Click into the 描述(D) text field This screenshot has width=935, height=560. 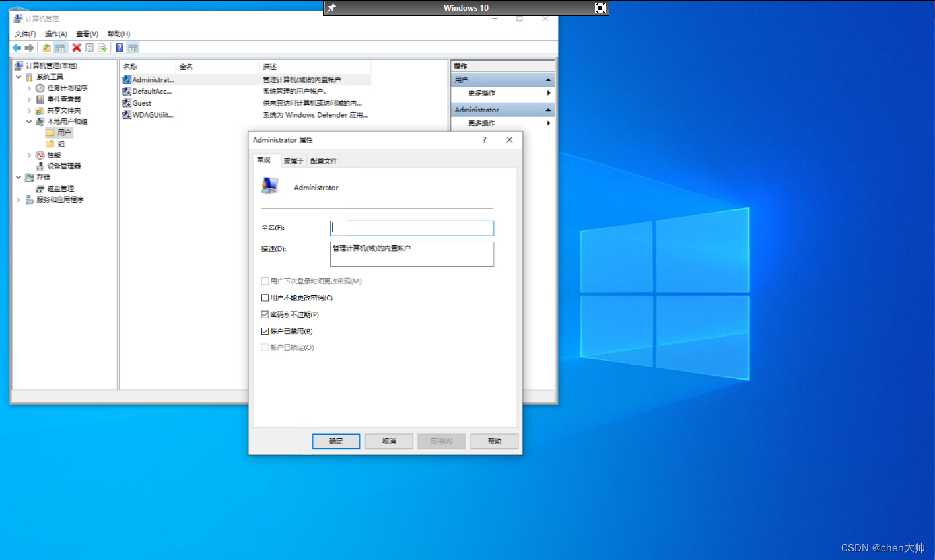412,254
